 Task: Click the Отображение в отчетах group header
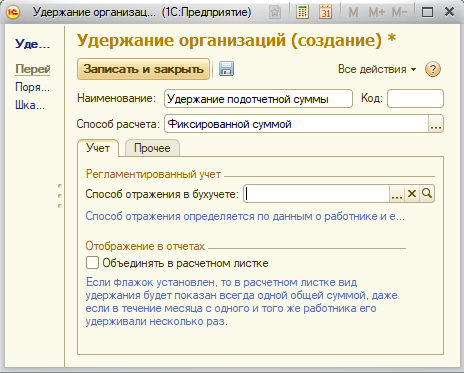click(145, 246)
